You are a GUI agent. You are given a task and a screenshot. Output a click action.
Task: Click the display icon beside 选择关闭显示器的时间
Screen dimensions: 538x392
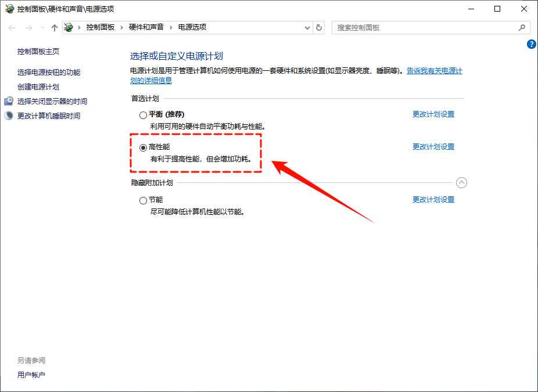coord(8,101)
